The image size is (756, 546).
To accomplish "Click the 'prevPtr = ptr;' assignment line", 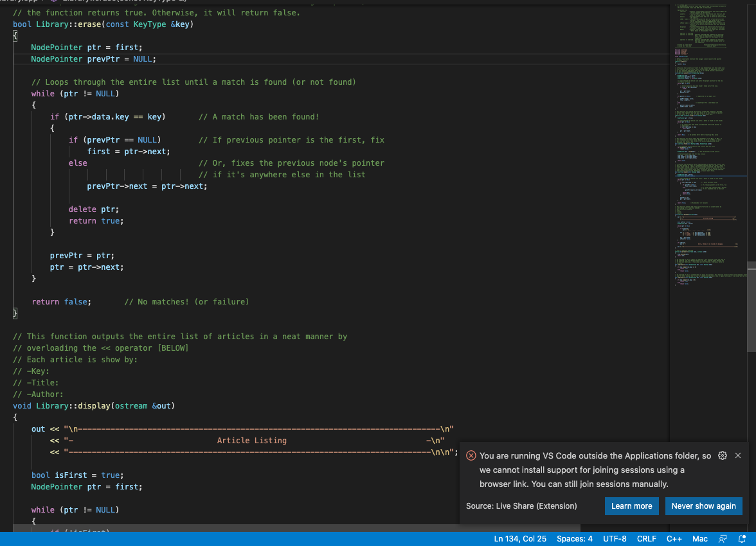I will 82,256.
